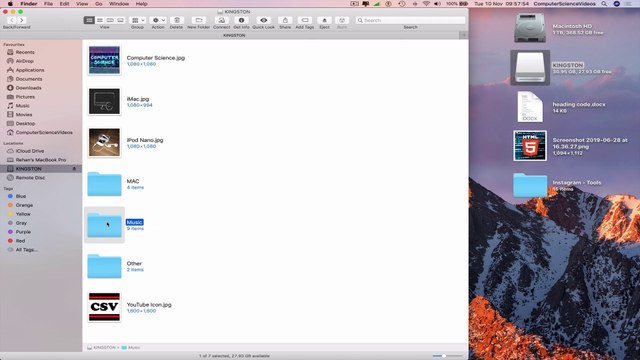Click the New Folder toolbar icon
Screen dimensions: 640x360
click(199, 20)
